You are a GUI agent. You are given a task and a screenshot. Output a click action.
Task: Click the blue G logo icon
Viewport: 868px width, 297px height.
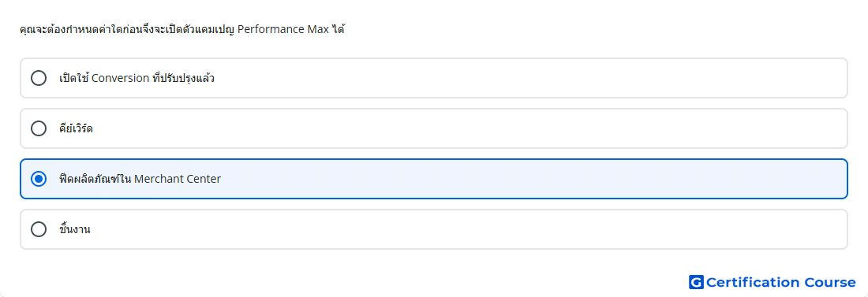coord(696,282)
